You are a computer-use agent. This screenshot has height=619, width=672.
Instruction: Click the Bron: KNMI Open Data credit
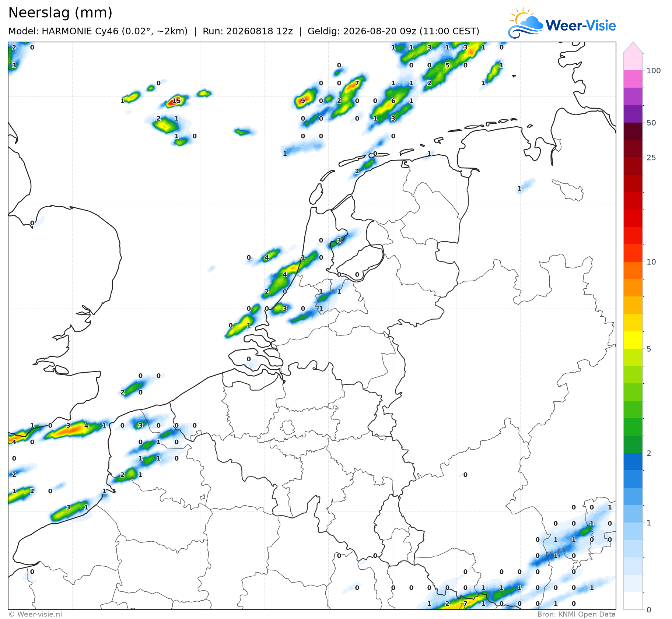577,614
